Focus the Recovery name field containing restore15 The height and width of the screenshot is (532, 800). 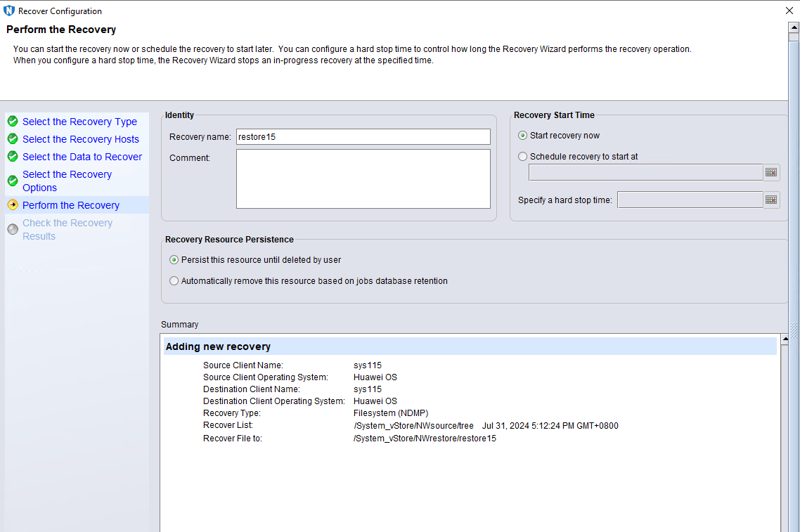[x=363, y=137]
